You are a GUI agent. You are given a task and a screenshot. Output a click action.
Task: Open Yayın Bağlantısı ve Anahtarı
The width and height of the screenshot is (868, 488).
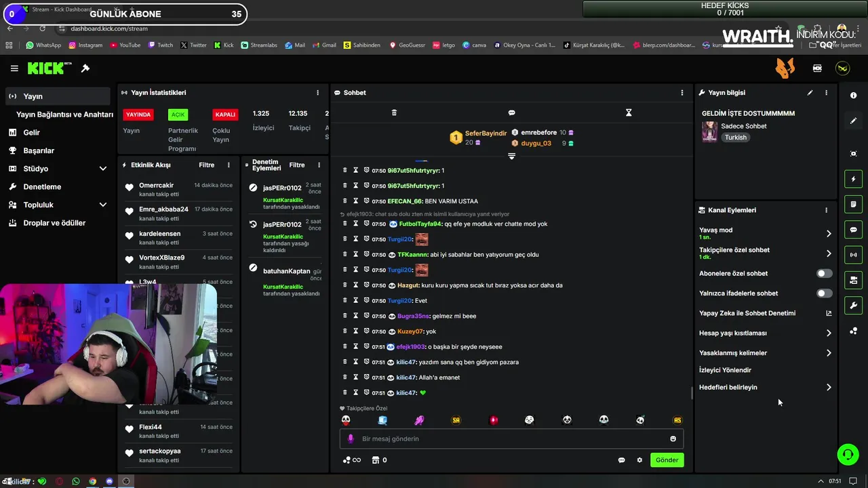click(64, 115)
